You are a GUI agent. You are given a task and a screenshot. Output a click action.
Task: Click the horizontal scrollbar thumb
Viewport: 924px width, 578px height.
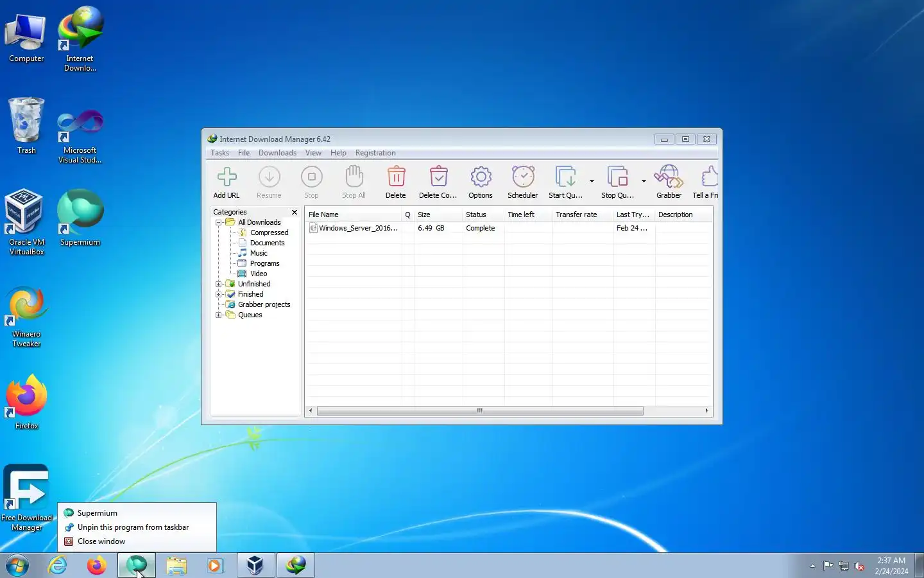click(x=480, y=411)
